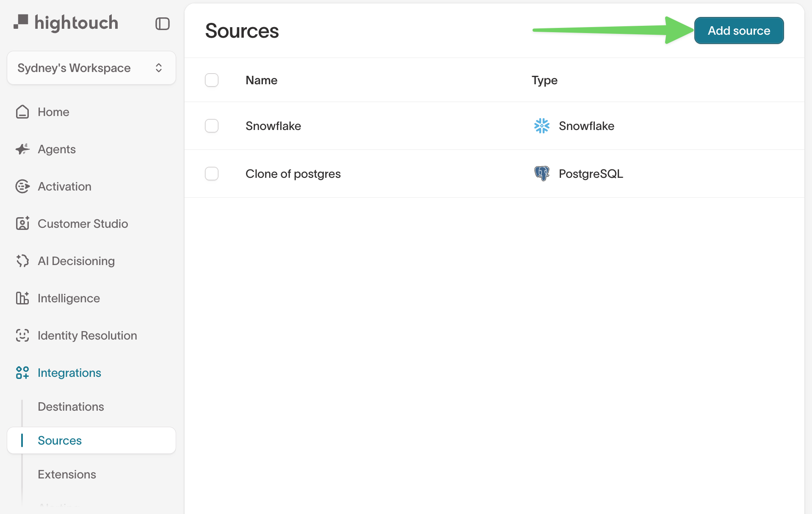
Task: Collapse the sidebar with the panel icon
Action: (163, 23)
